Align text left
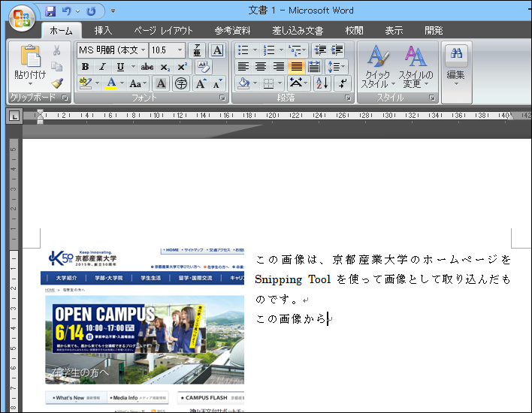 tap(243, 67)
